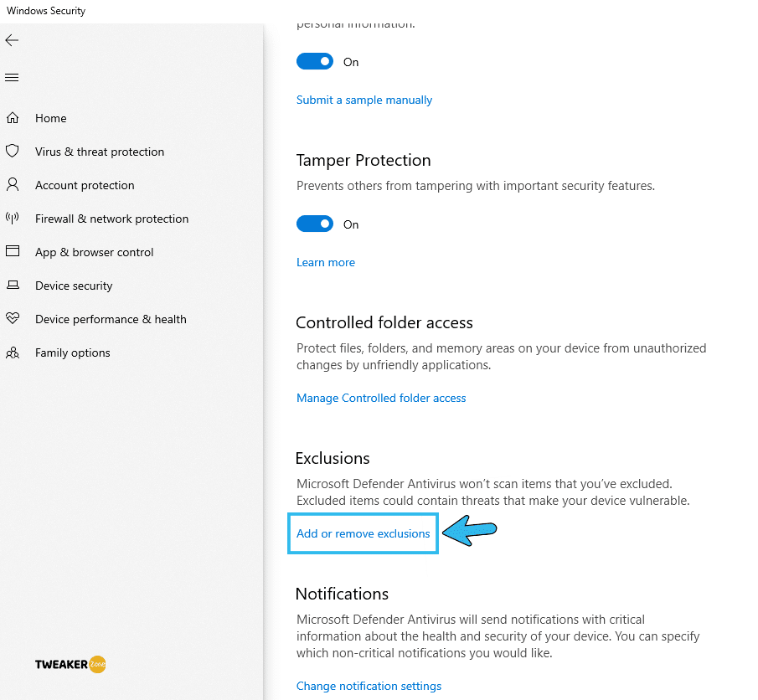Click the Notifications heading
This screenshot has width=758, height=700.
coord(342,594)
